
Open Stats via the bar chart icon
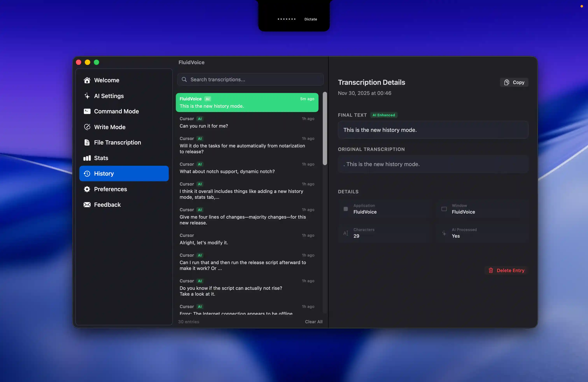[87, 158]
